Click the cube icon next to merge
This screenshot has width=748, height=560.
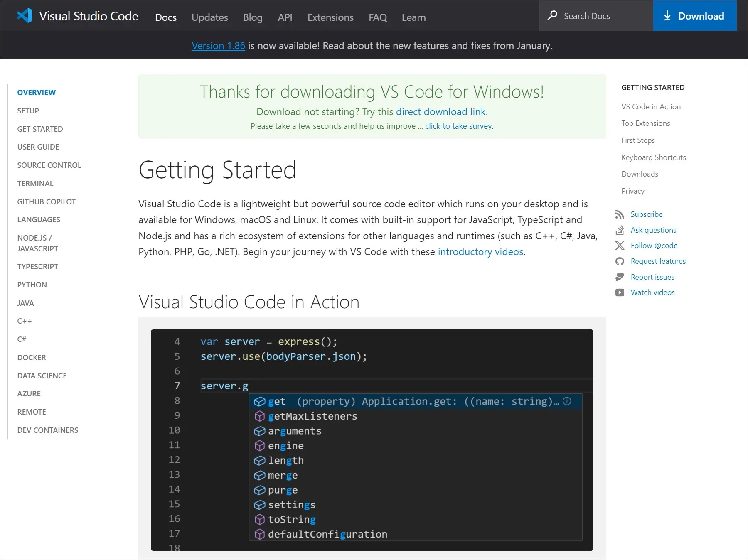260,475
